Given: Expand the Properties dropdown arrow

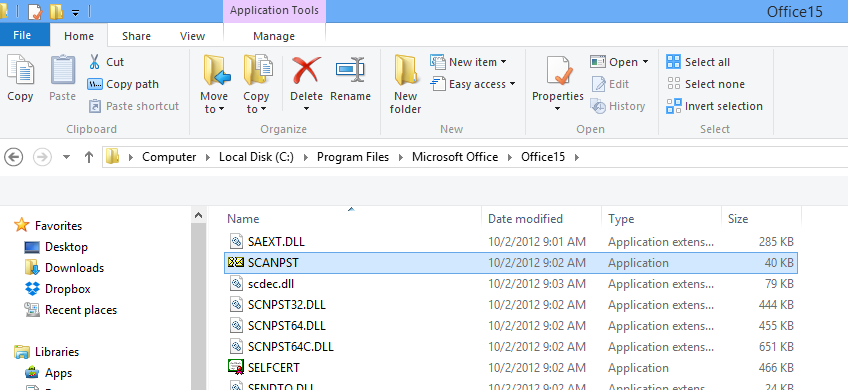Looking at the screenshot, I should click(558, 109).
